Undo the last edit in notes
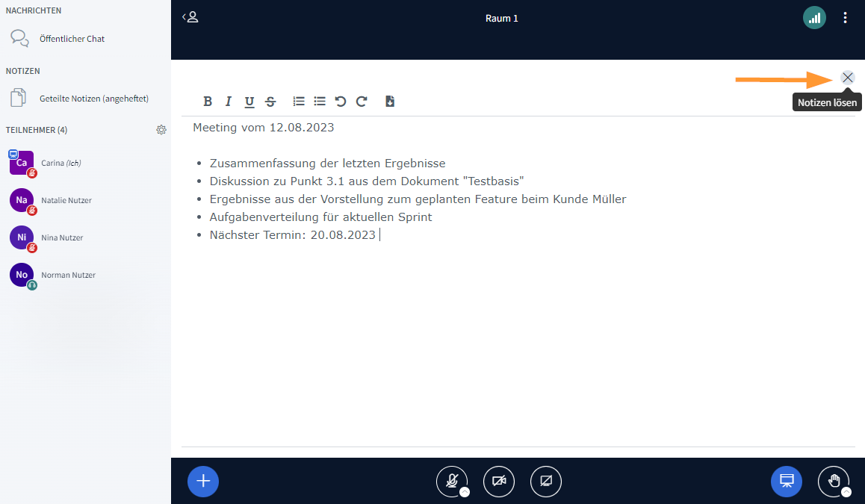Image resolution: width=865 pixels, height=504 pixels. point(341,102)
